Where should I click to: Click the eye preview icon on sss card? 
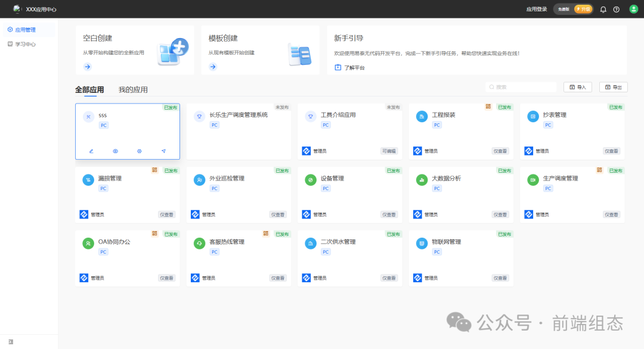tap(116, 151)
